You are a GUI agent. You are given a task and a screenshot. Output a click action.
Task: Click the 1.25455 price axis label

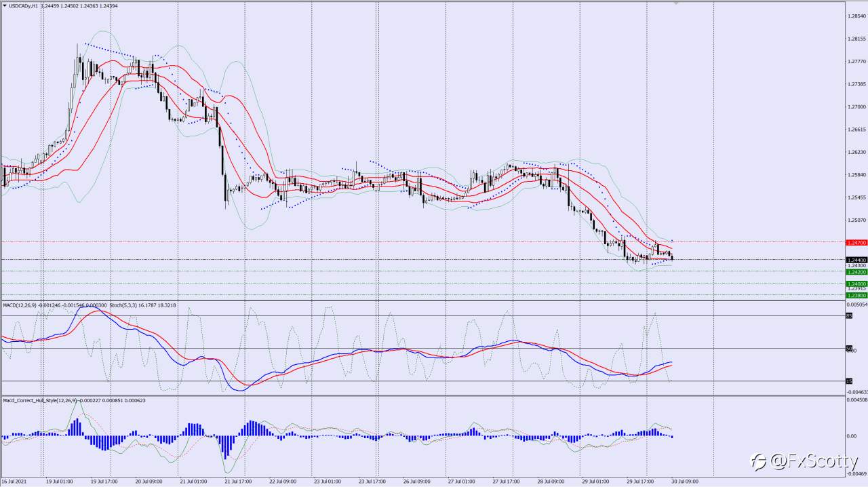[x=856, y=198]
